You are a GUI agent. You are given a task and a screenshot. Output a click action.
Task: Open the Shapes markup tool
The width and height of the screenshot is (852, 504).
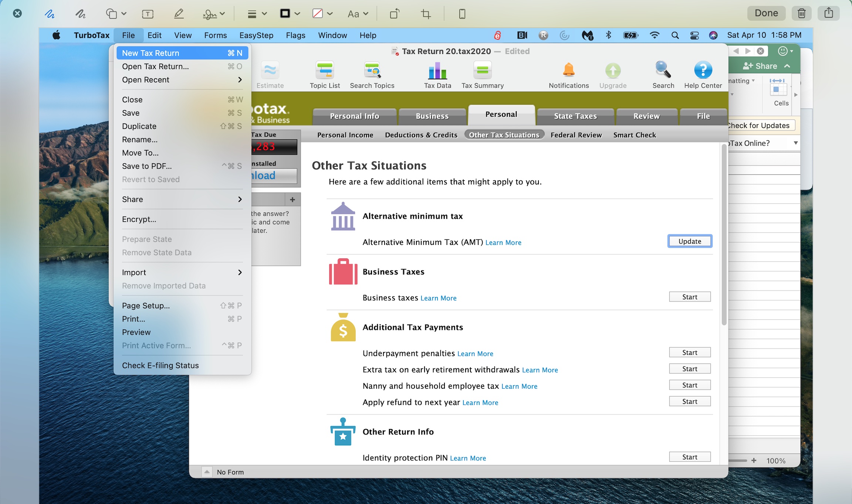pyautogui.click(x=116, y=14)
